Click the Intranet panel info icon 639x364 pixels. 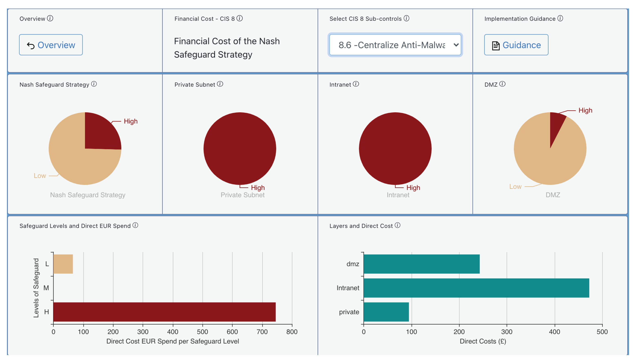click(x=356, y=84)
